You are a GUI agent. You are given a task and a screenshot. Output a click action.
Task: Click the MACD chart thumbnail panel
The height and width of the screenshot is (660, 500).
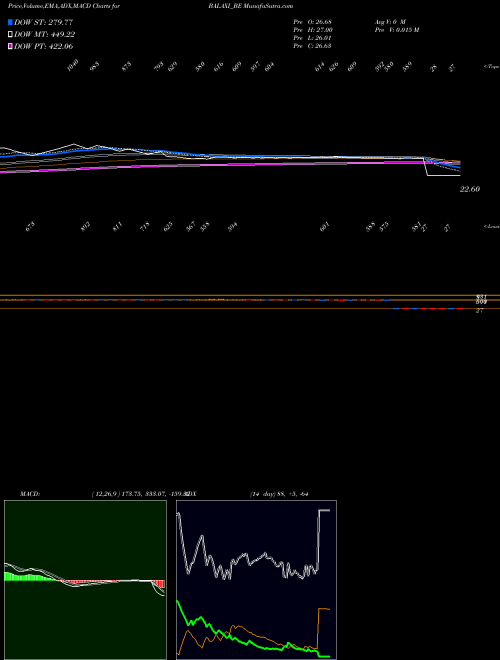(85, 580)
